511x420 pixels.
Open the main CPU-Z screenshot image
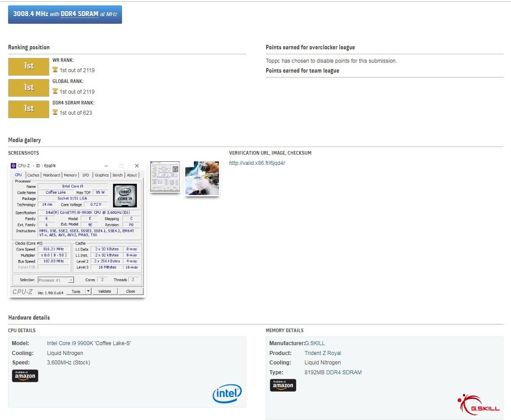[77, 229]
